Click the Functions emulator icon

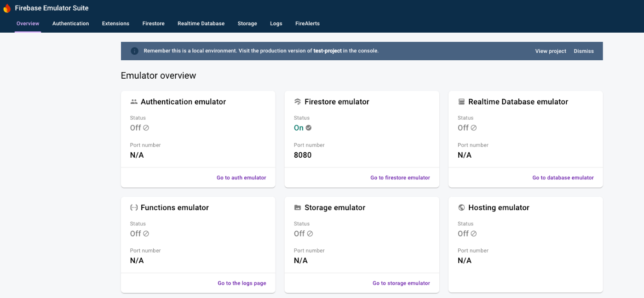tap(134, 207)
